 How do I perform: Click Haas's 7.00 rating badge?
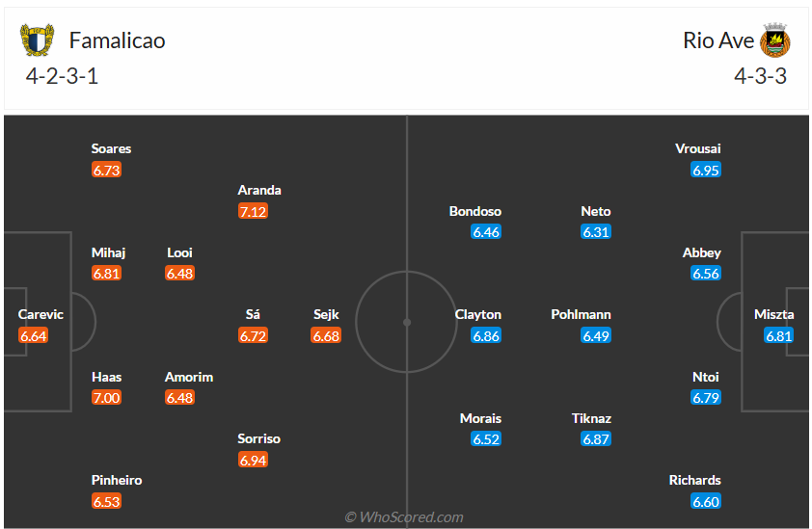107,398
